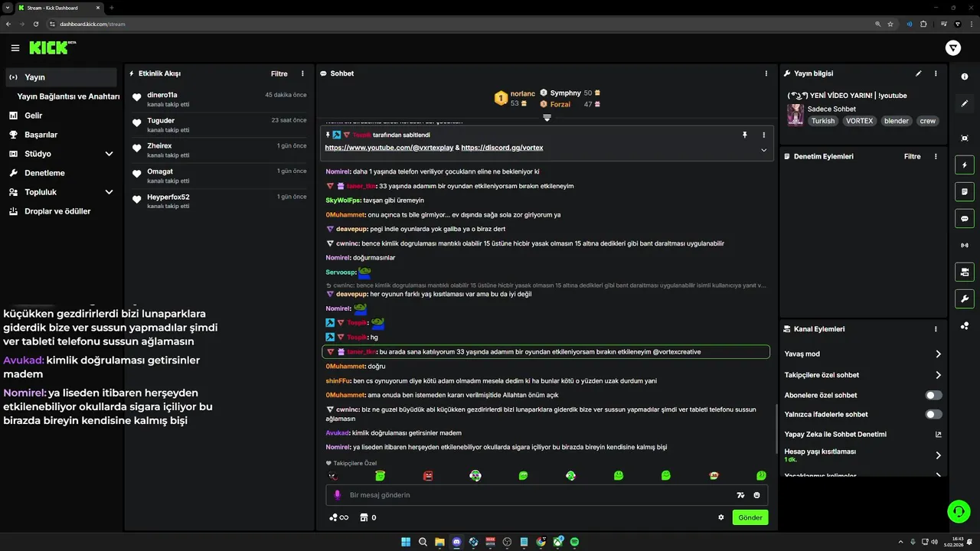Open Yapay Zeka ile Sohbet Denetimi link
This screenshot has width=980, height=551.
(863, 434)
